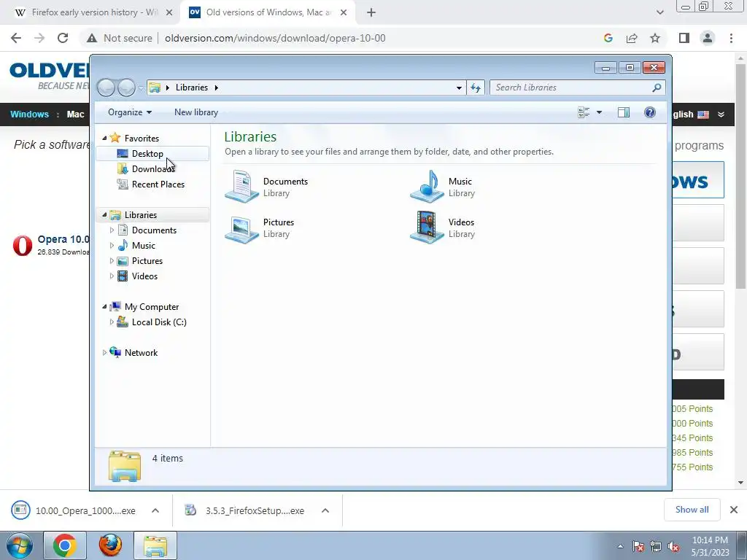Select Recent Places under Favorites
The height and width of the screenshot is (560, 747).
152,184
